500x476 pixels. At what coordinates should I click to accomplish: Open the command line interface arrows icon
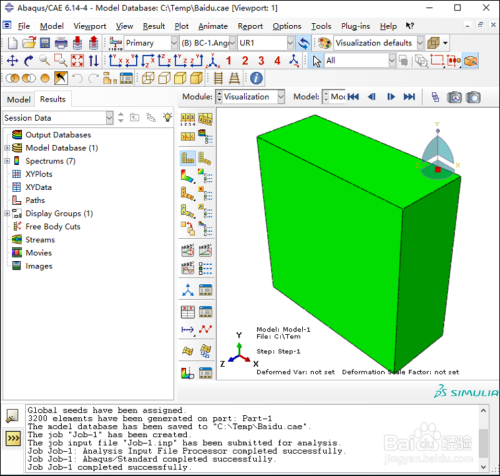13,438
